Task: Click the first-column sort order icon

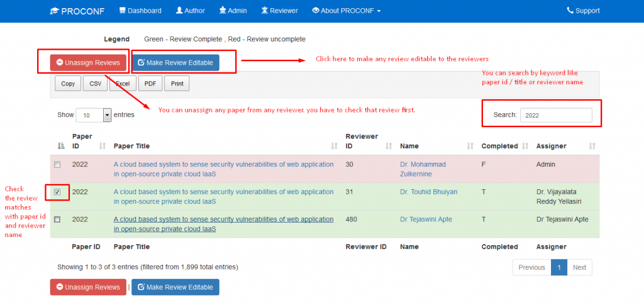Action: click(61, 146)
